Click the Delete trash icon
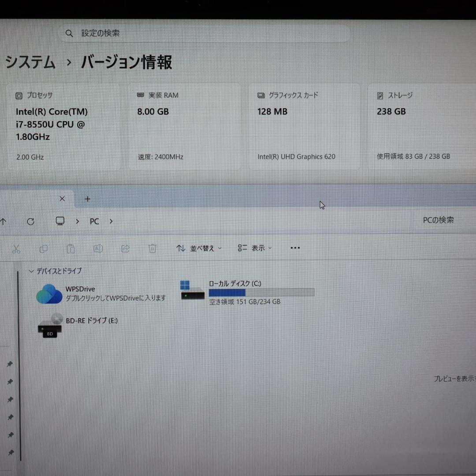This screenshot has height=476, width=476. (x=152, y=248)
